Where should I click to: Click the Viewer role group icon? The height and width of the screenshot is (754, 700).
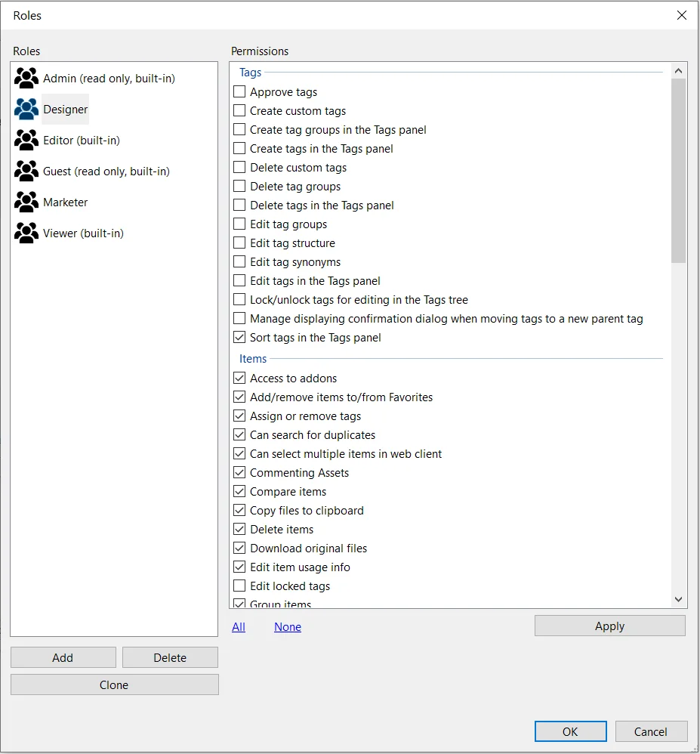coord(26,233)
